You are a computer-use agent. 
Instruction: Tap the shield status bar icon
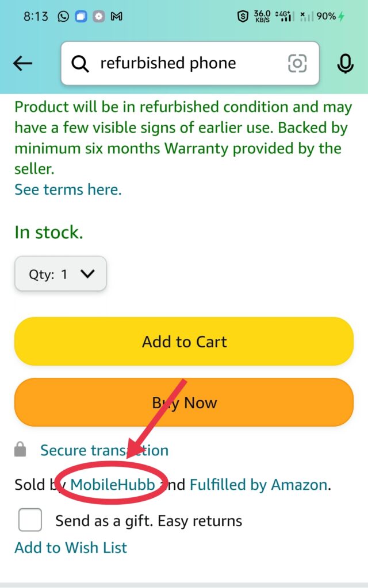(243, 16)
